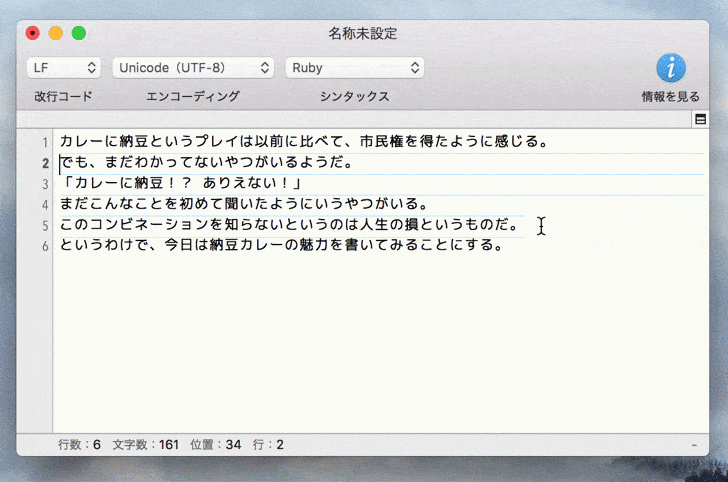Viewport: 728px width, 482px height.
Task: Click line number 2 in gutter
Action: [x=45, y=163]
